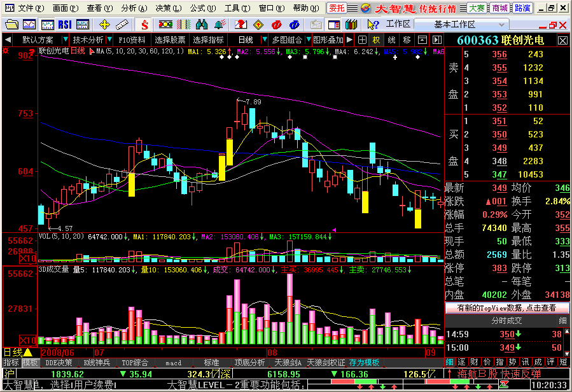The width and height of the screenshot is (572, 392).
Task: Click the 委托 trading button
Action: [x=337, y=8]
